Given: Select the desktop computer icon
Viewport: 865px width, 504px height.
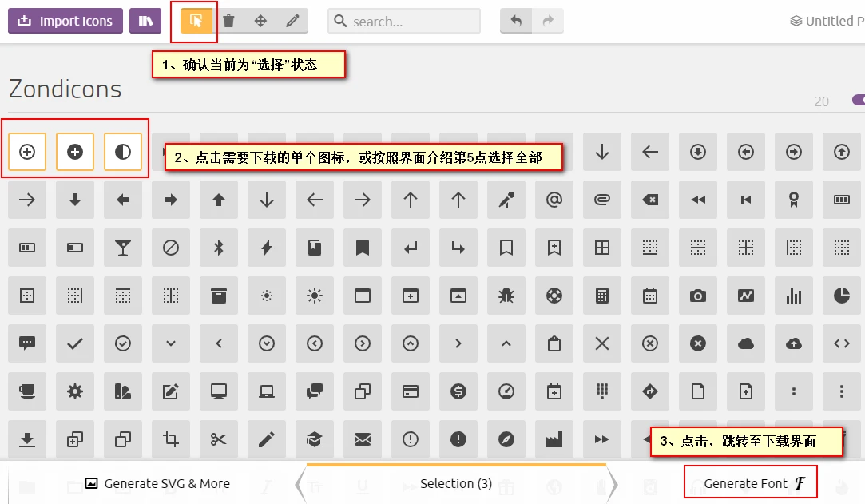Looking at the screenshot, I should [x=219, y=391].
